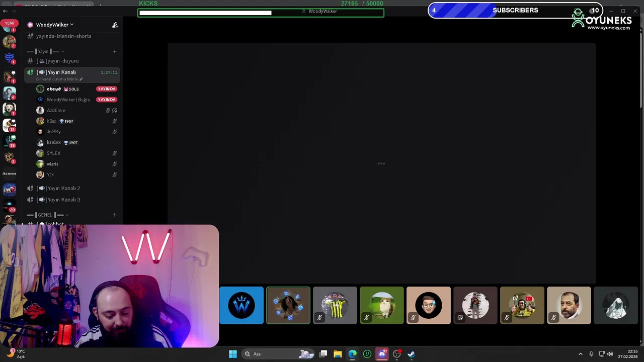Open the server icon with badge 12

[x=9, y=125]
